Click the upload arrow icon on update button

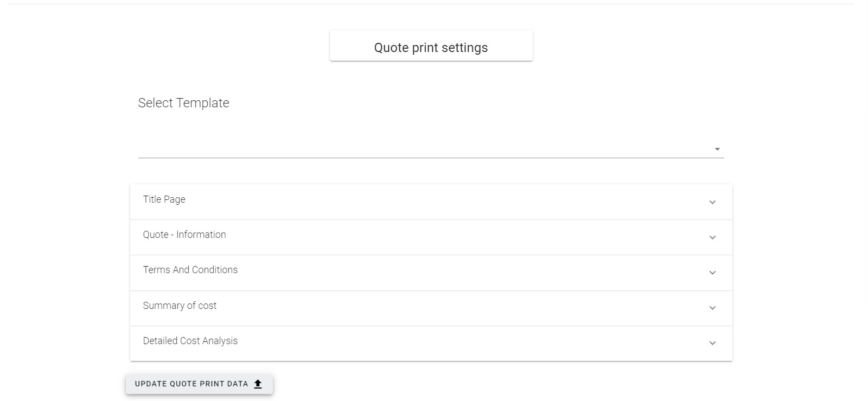(x=258, y=384)
